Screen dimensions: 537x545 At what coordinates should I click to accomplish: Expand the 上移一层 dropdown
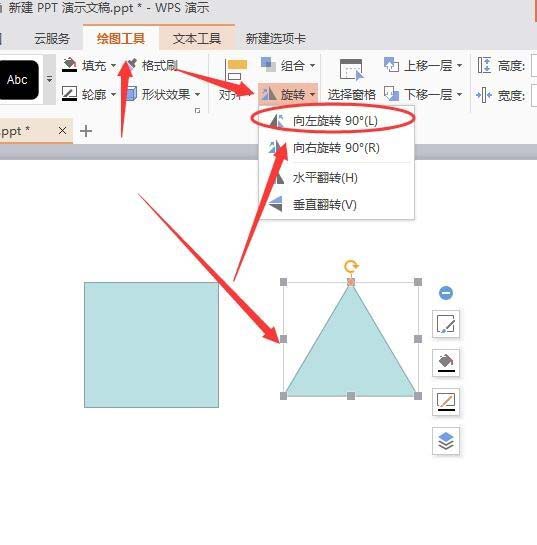click(459, 65)
